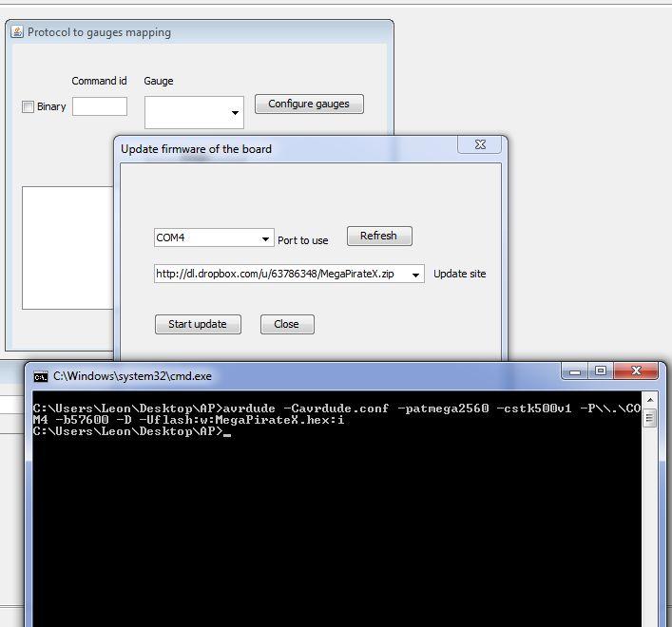Maximize the cmd.exe console window
The image size is (672, 627).
(x=601, y=371)
